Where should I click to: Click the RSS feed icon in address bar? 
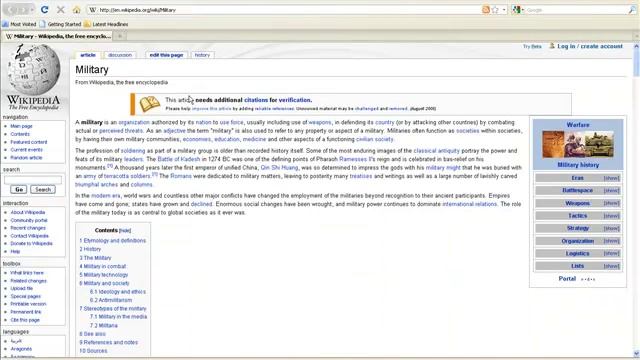[x=486, y=10]
